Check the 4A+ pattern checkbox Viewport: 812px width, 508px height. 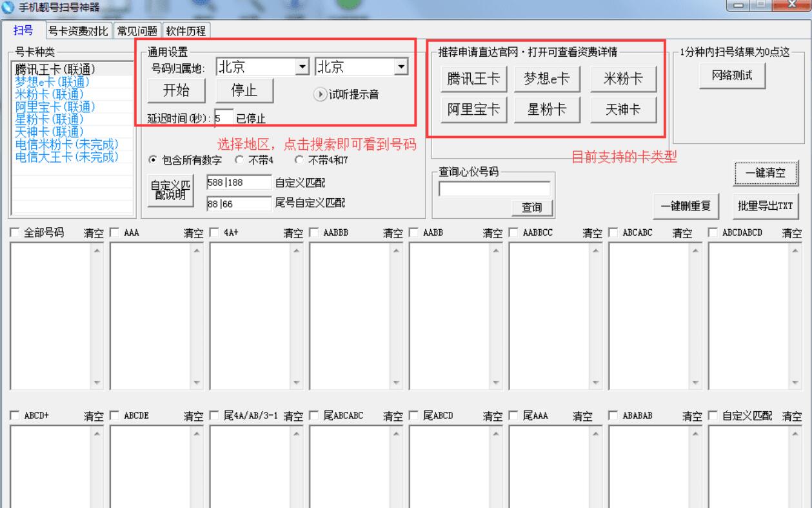tap(214, 232)
